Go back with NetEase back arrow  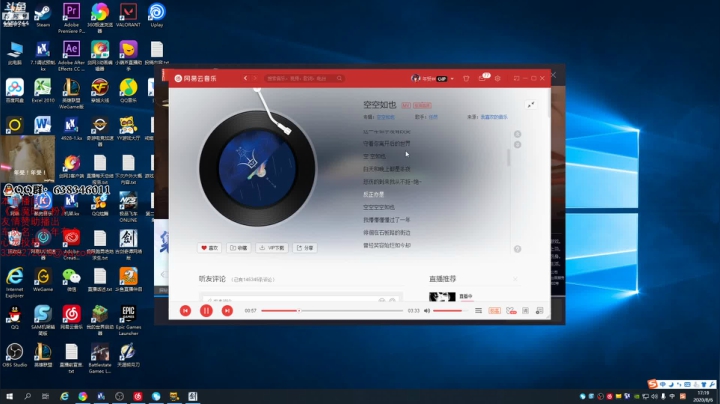click(x=246, y=79)
